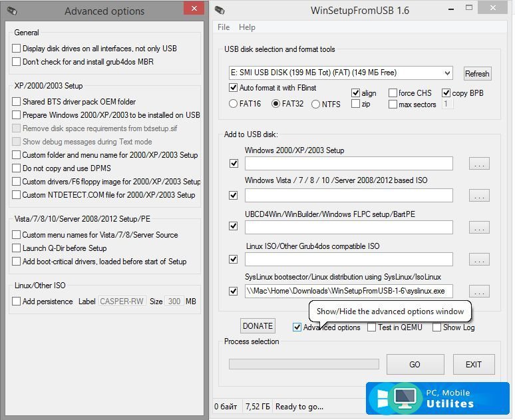Enable Don't check for grub4dos MBR

[x=16, y=61]
